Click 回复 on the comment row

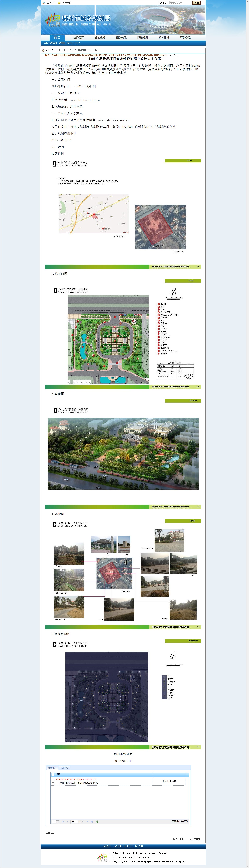click(169, 781)
